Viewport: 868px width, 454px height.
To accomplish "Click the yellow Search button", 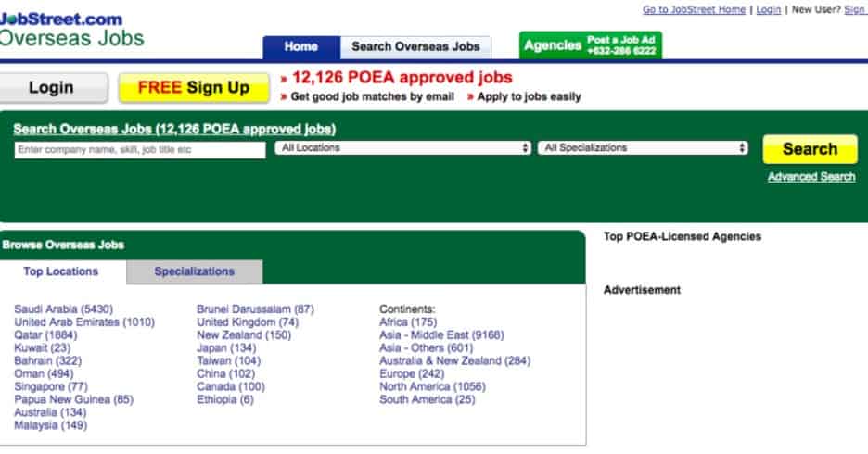I will tap(810, 149).
